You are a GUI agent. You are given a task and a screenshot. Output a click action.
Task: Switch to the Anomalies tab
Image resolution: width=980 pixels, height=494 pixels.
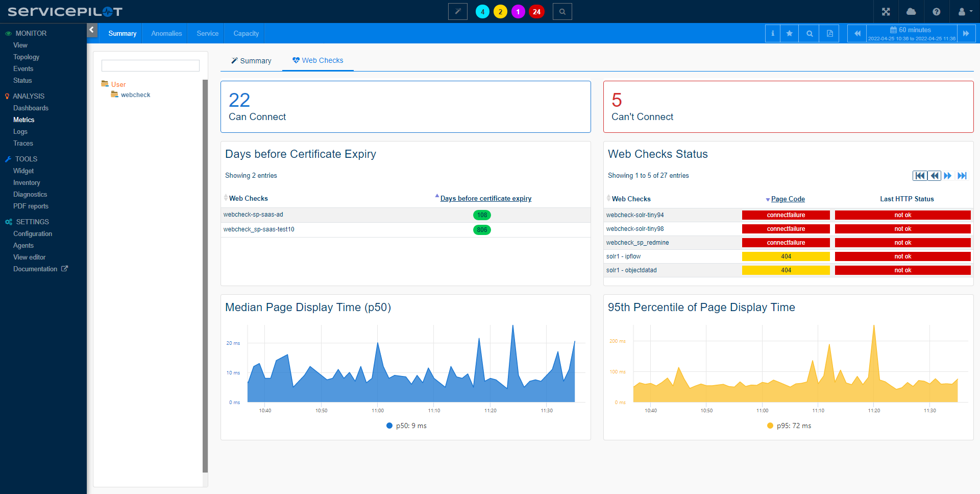pyautogui.click(x=166, y=34)
